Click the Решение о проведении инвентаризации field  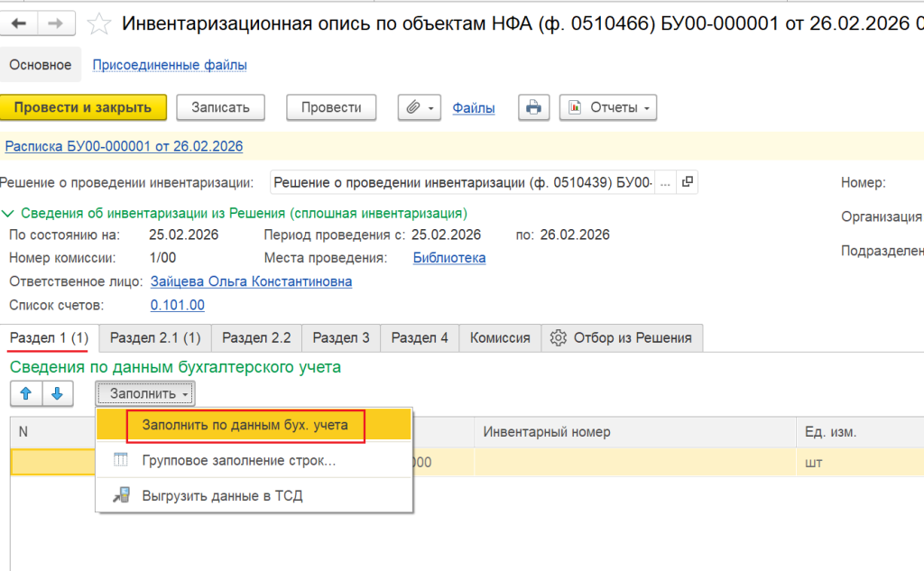point(462,182)
